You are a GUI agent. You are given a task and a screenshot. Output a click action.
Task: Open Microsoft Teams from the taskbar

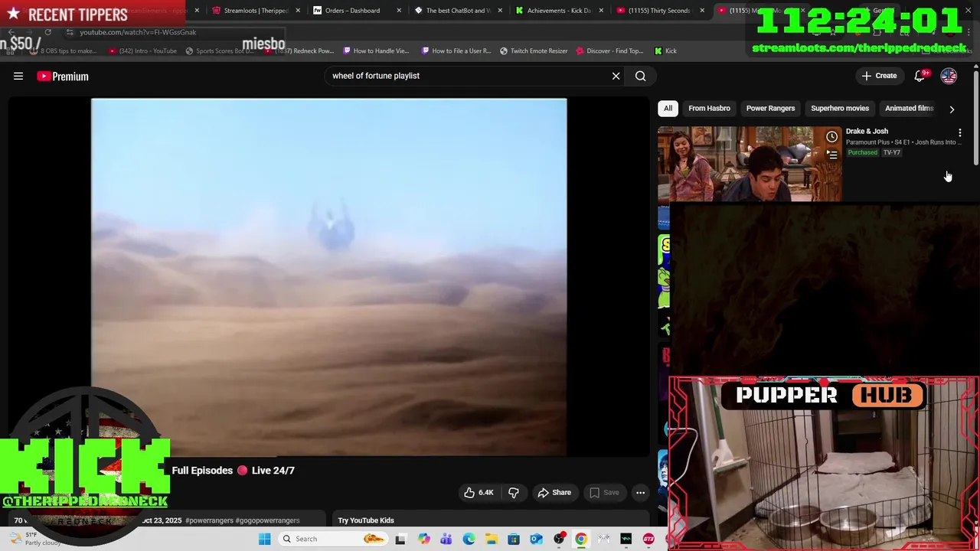446,539
